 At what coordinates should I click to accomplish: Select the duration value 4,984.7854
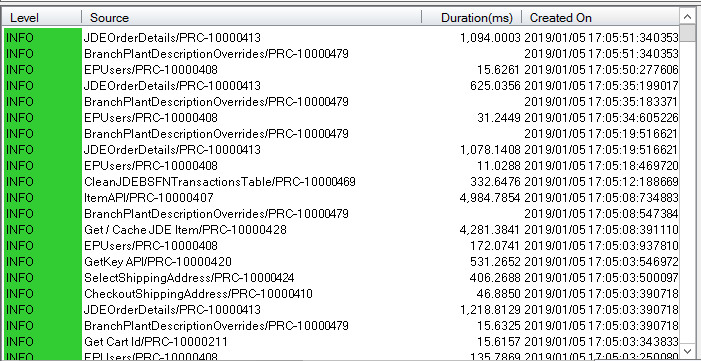pyautogui.click(x=490, y=198)
